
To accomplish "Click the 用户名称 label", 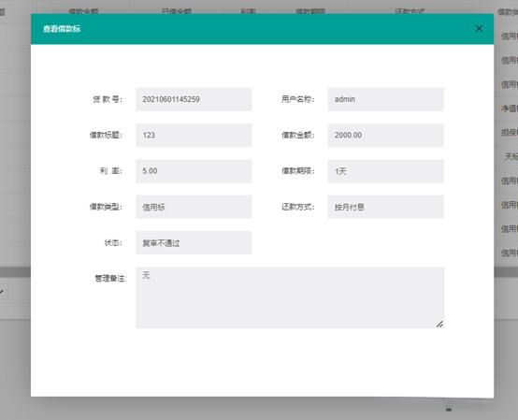I will [x=298, y=99].
